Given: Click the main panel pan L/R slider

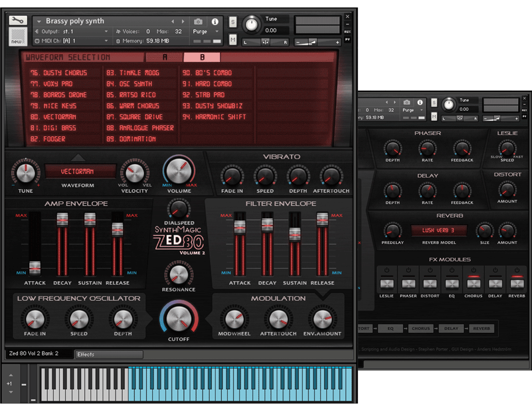Looking at the screenshot, I should click(x=265, y=42).
